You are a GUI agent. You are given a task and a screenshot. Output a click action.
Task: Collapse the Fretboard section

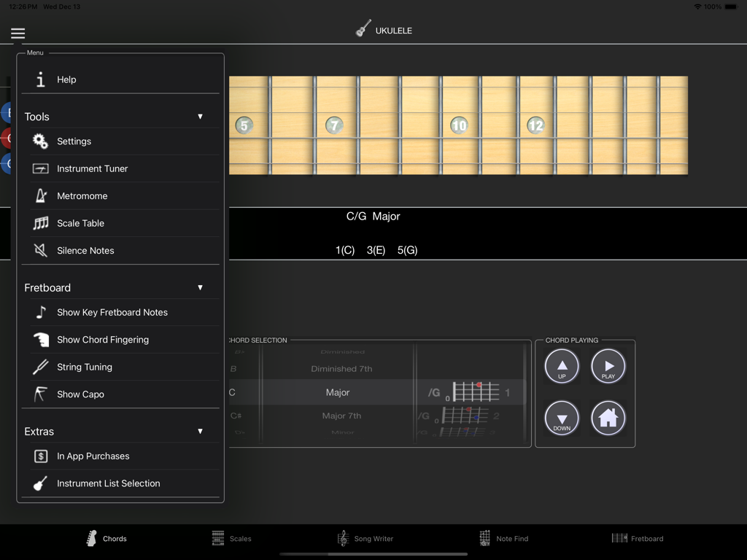coord(199,287)
